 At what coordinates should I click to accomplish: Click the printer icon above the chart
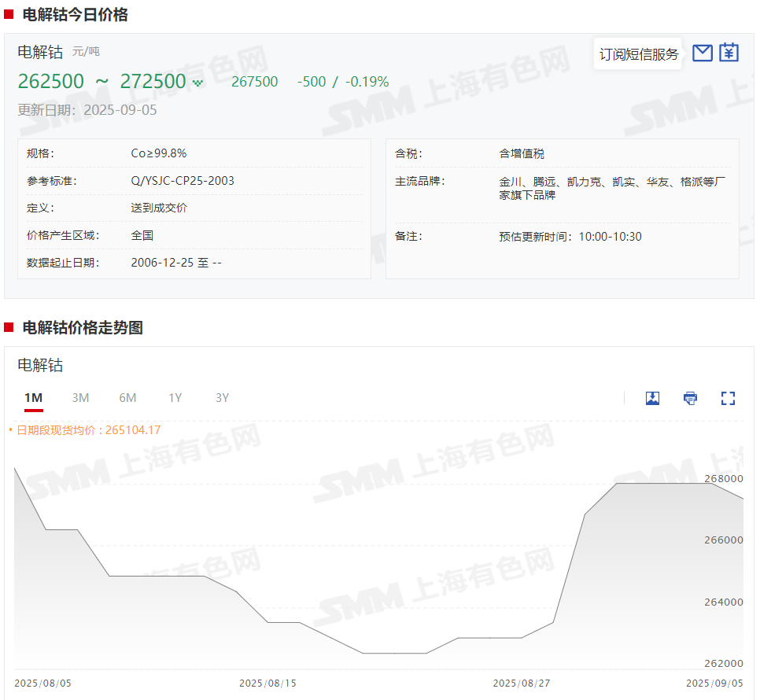coord(690,398)
